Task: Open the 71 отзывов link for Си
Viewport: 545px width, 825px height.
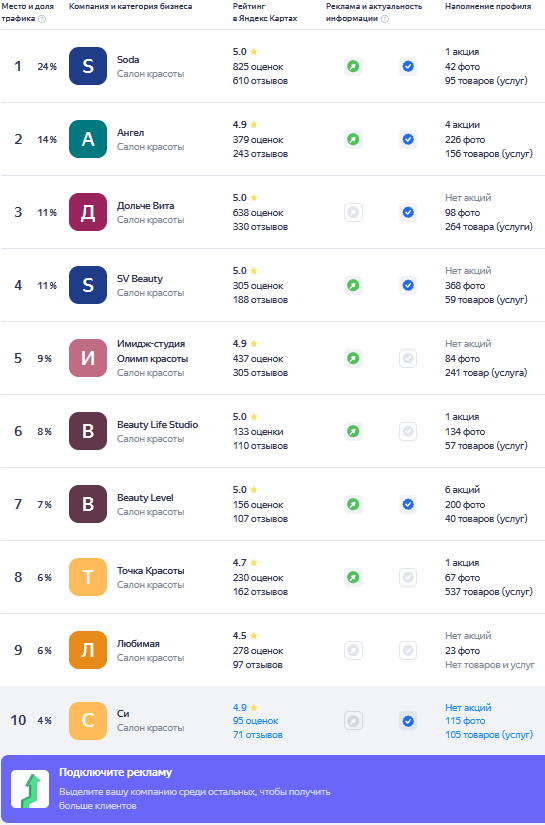Action: tap(258, 735)
